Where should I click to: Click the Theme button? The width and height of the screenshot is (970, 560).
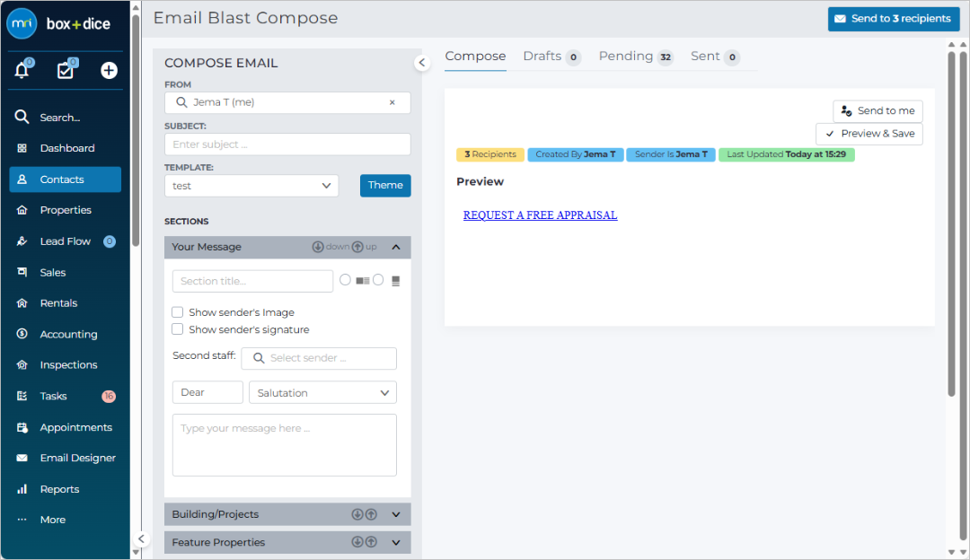click(385, 186)
